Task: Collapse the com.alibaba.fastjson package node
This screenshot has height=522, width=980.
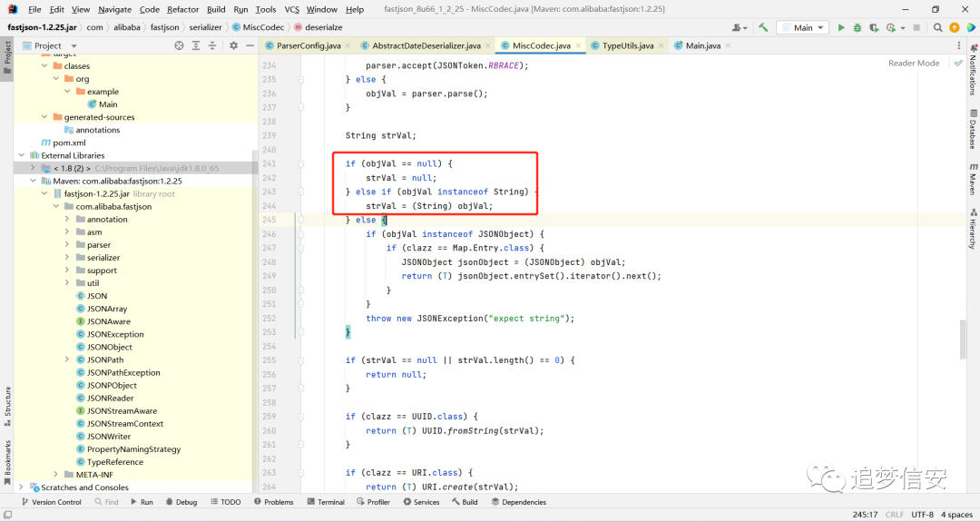Action: pyautogui.click(x=55, y=206)
